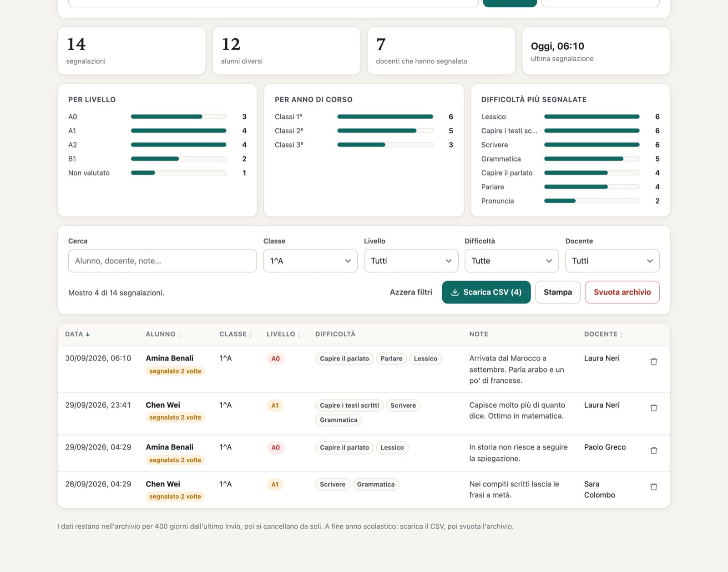This screenshot has width=728, height=572.
Task: Sort the table by the LIVELLO column
Action: click(x=283, y=334)
